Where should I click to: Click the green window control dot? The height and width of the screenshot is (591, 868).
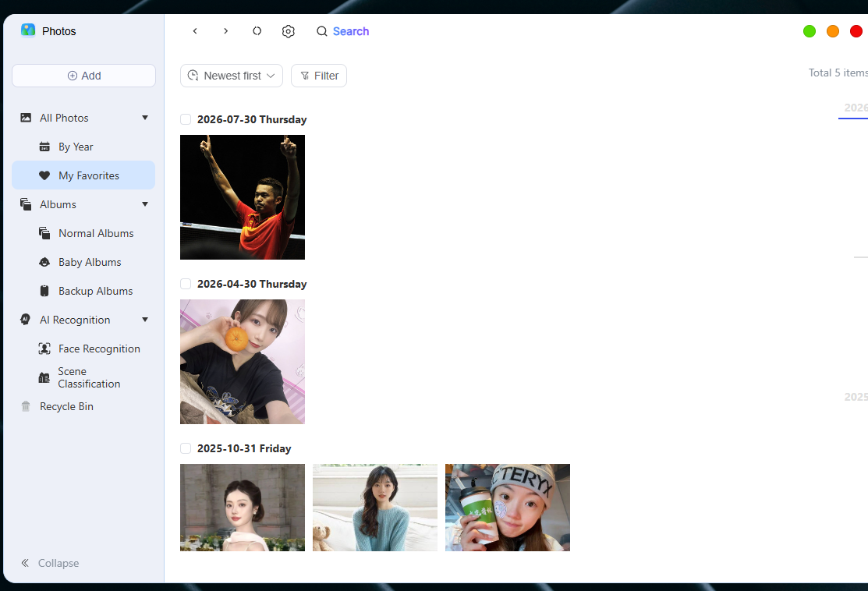(x=810, y=31)
